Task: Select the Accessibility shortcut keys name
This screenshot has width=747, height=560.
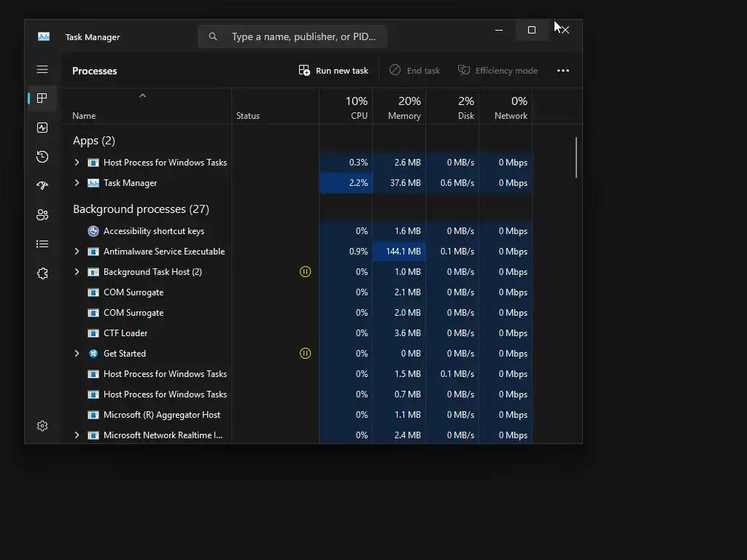Action: click(x=154, y=231)
